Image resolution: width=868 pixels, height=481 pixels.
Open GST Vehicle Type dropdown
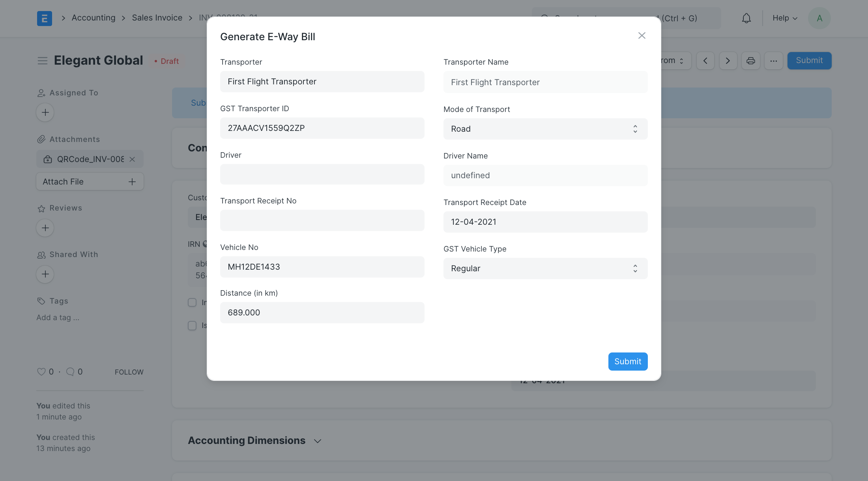click(x=545, y=268)
